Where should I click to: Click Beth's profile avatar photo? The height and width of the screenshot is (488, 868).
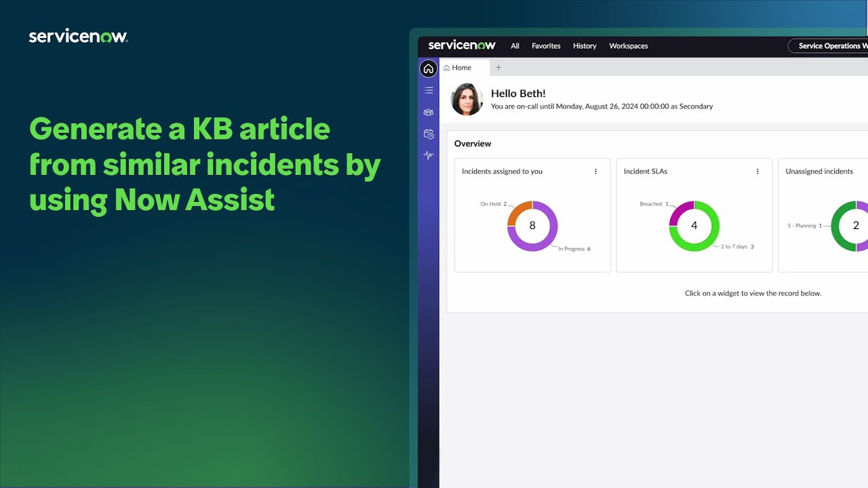[x=467, y=99]
